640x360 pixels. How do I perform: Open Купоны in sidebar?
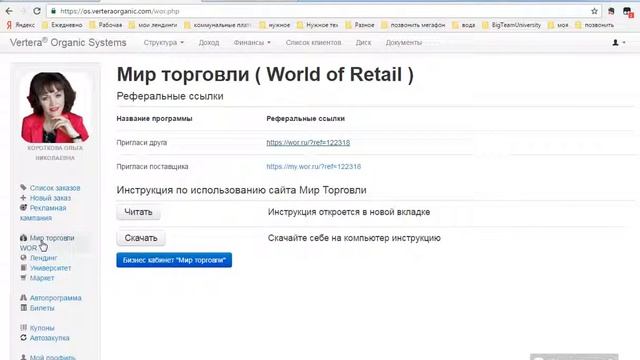(42, 328)
